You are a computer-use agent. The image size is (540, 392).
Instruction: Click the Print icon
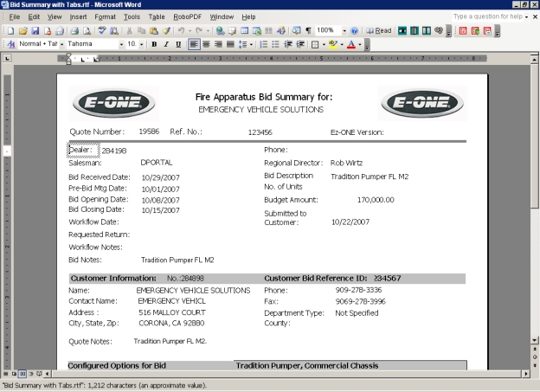[74, 31]
